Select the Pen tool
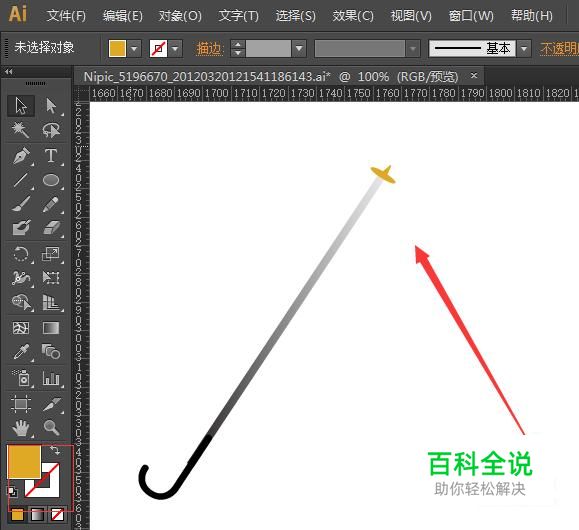 pos(21,155)
